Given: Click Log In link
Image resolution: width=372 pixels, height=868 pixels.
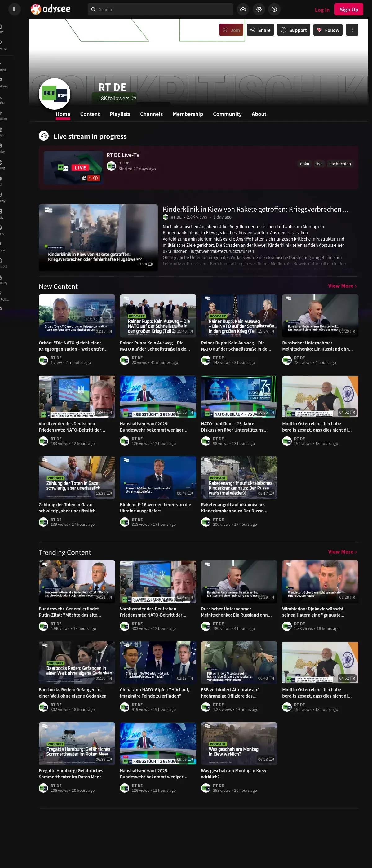Looking at the screenshot, I should (322, 10).
